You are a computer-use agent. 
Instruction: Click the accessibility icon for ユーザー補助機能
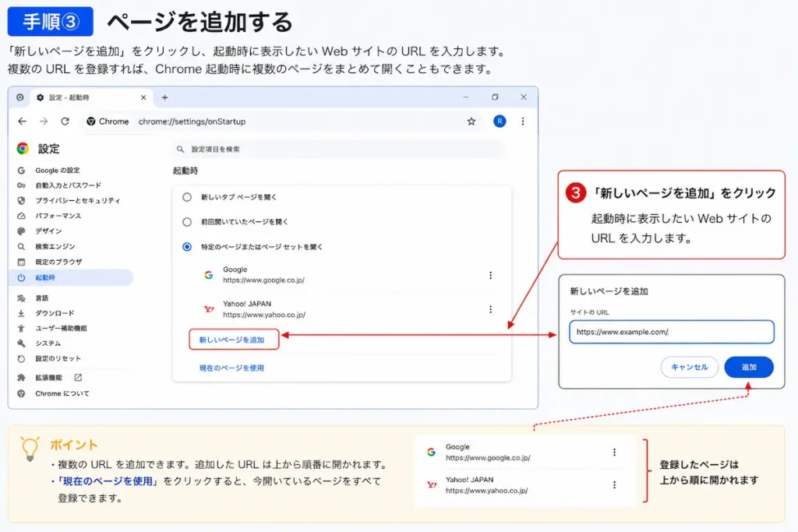(21, 329)
